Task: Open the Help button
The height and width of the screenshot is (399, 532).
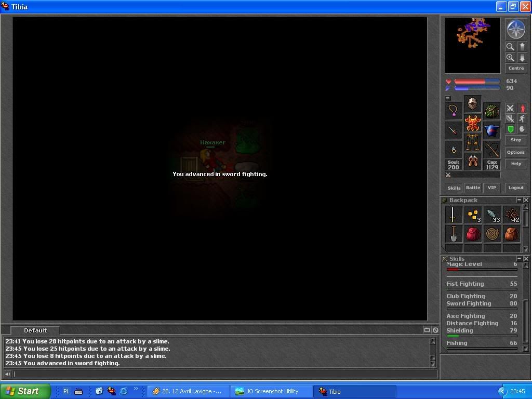Action: point(516,164)
